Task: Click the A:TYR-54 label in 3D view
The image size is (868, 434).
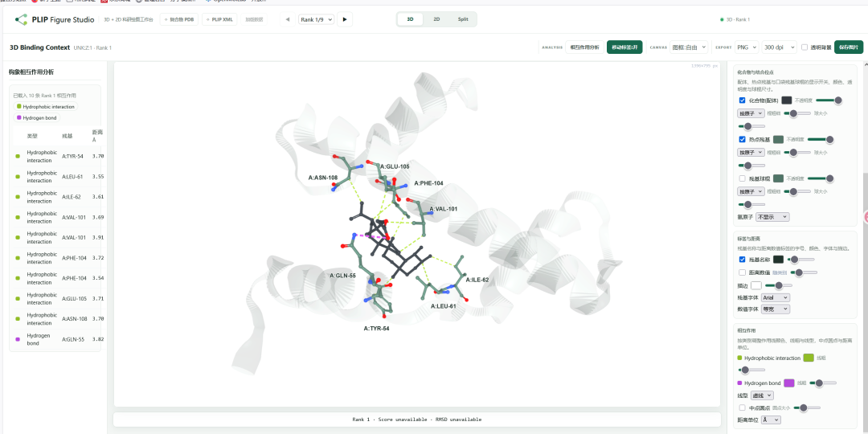Action: [376, 328]
